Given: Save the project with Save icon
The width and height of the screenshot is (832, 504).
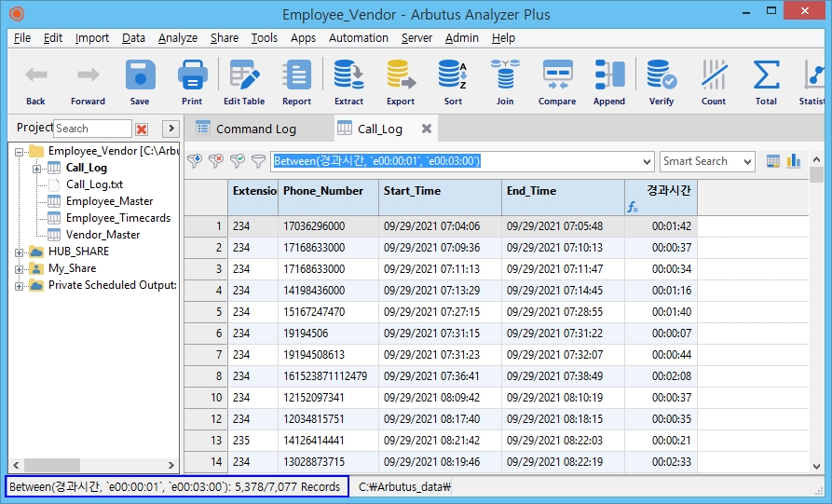Looking at the screenshot, I should click(x=140, y=83).
